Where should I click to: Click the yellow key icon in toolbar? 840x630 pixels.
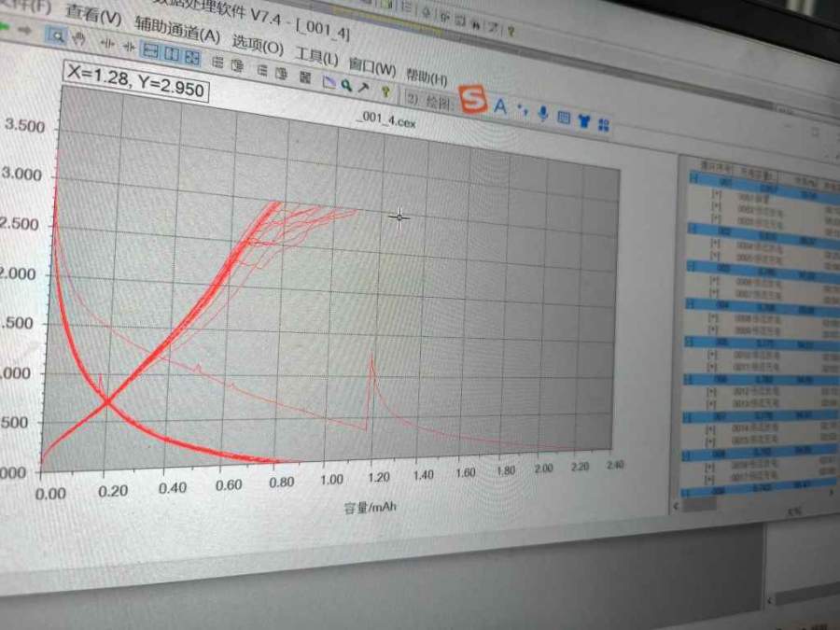[385, 91]
